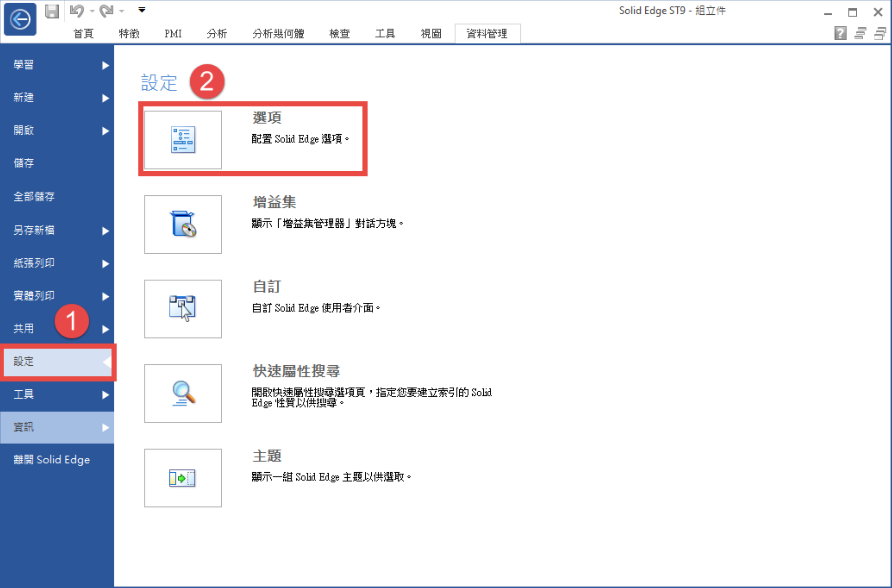Click the cascade windows icon at top right
This screenshot has width=892, height=588.
click(x=880, y=33)
